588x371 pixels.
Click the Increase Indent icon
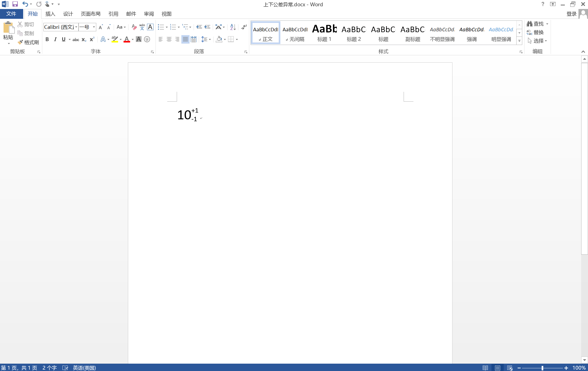coord(208,27)
